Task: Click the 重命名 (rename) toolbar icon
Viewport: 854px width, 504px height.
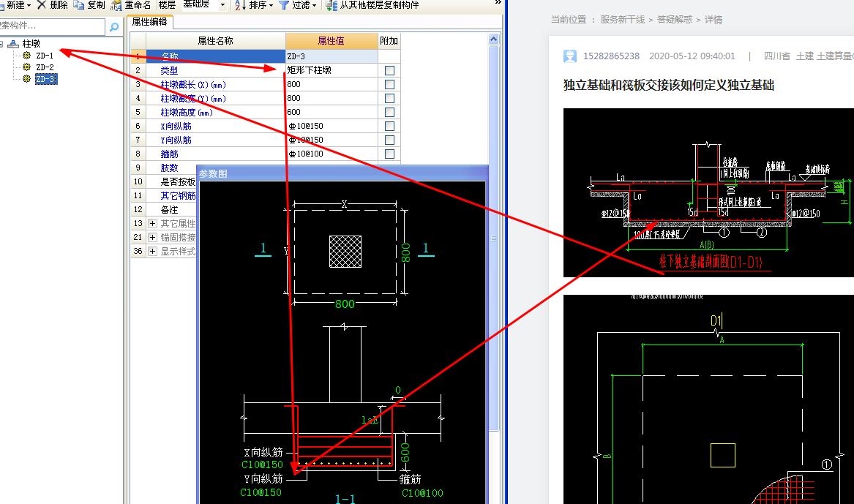Action: pyautogui.click(x=116, y=5)
